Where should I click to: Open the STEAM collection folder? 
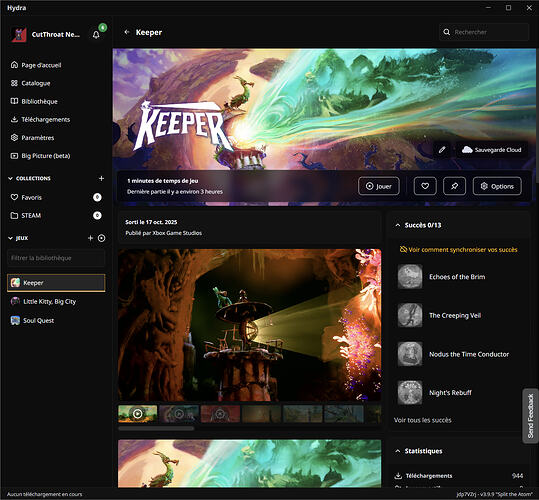click(56, 215)
